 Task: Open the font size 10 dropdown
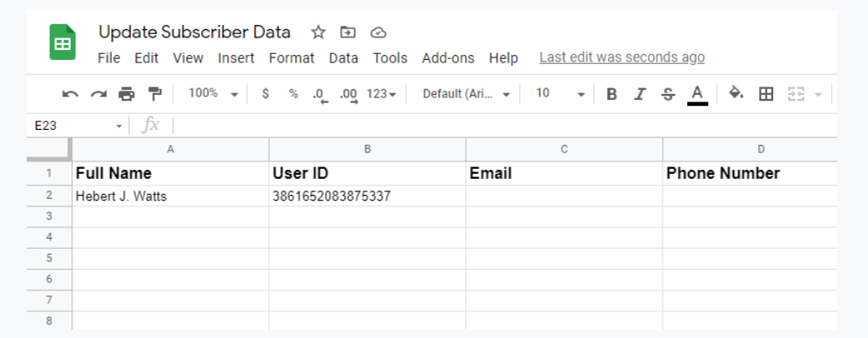[559, 94]
